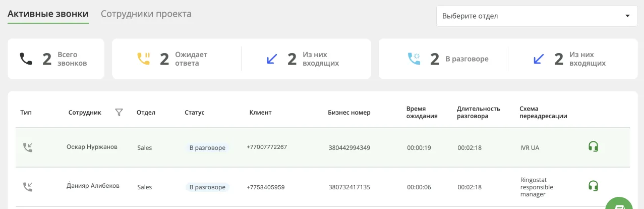Click the dropdown arrow of department selector
Screen dimensions: 644x209
click(x=627, y=16)
